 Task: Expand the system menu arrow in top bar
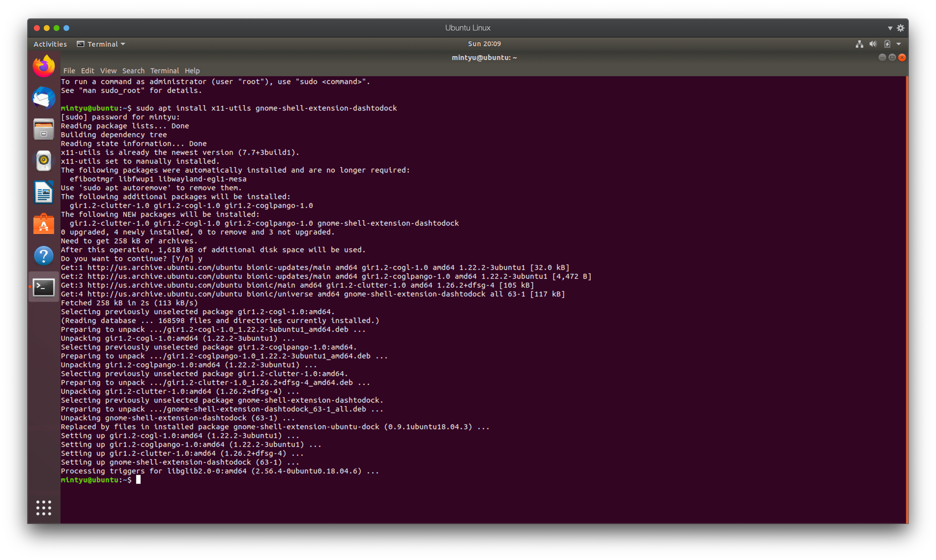click(899, 44)
